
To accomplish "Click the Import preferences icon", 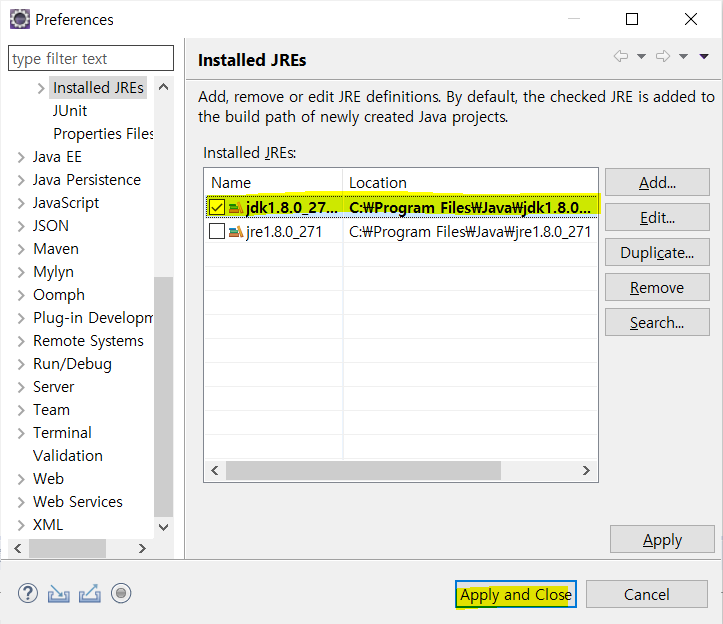I will [x=59, y=594].
